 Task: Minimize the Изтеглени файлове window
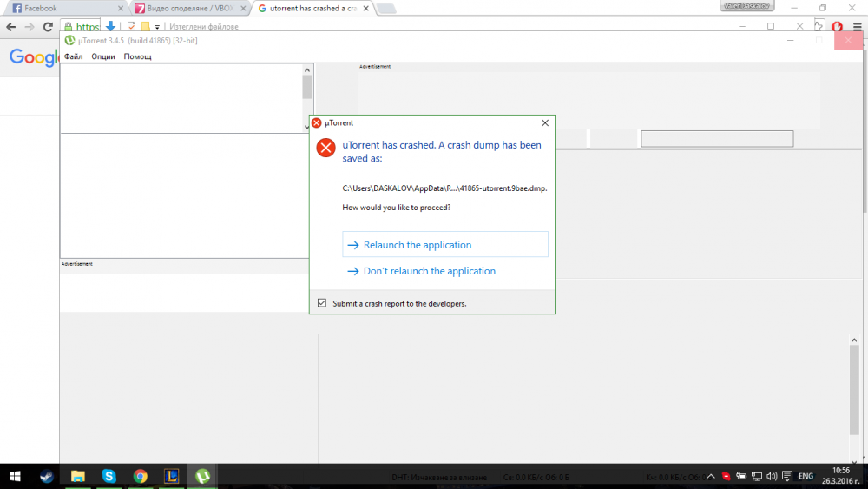[x=742, y=27]
